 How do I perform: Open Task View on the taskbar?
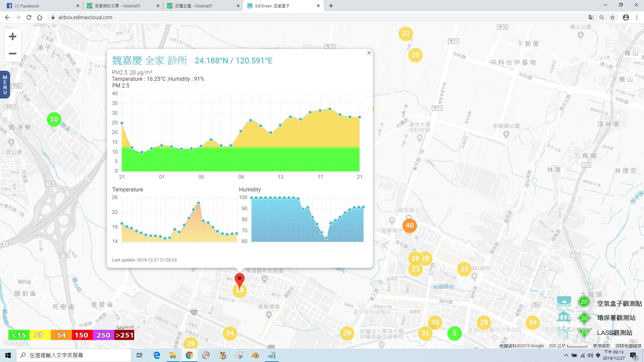(140, 355)
